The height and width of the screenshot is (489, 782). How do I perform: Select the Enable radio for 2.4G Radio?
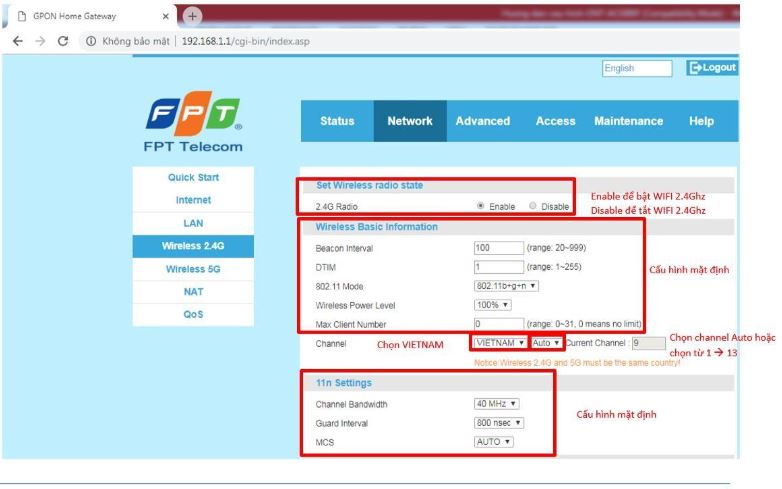[x=481, y=206]
